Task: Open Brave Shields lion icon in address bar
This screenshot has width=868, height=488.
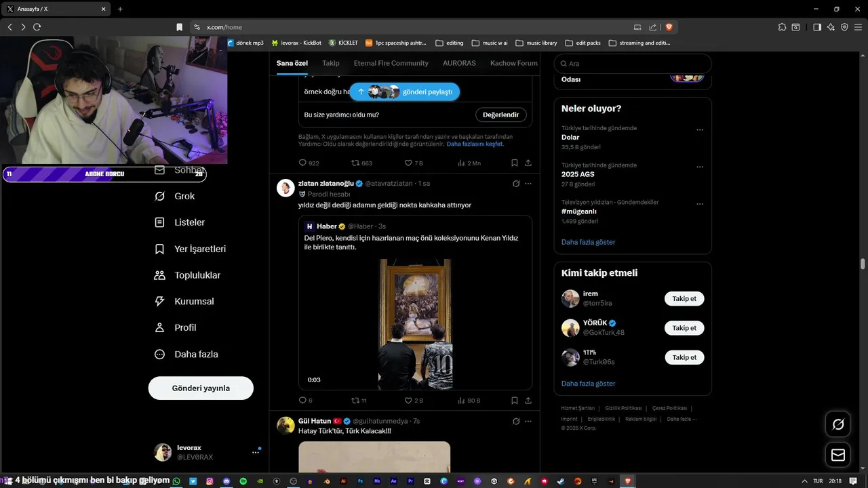Action: 669,27
